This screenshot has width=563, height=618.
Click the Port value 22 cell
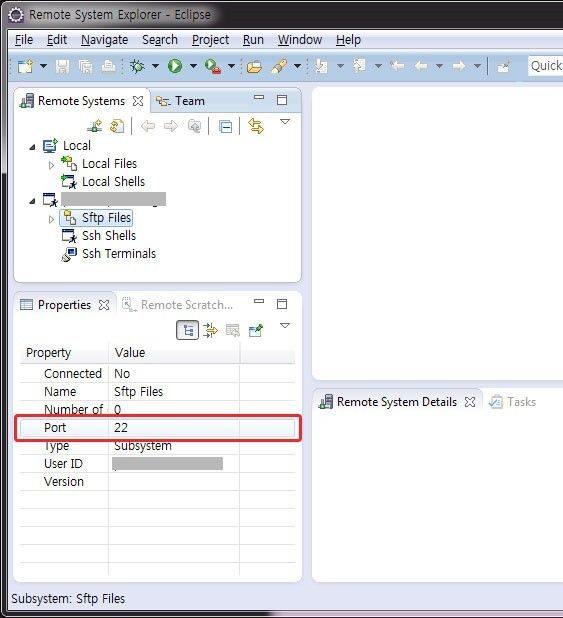coord(174,428)
